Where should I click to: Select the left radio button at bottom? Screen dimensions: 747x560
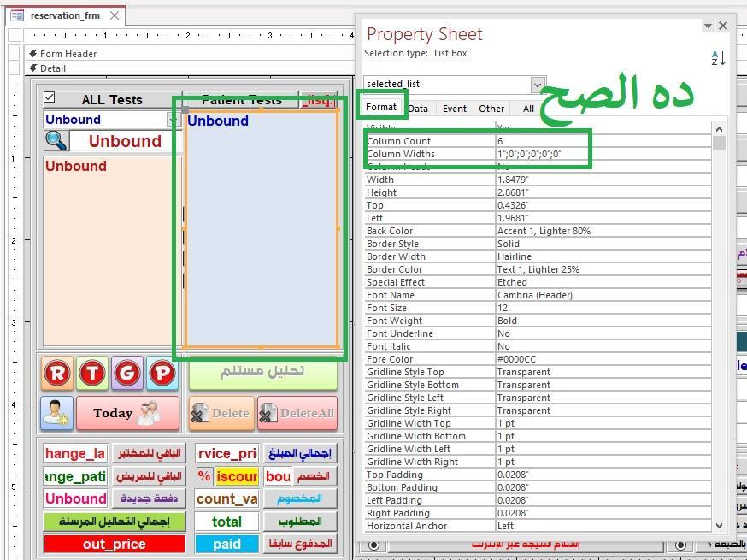[x=373, y=545]
